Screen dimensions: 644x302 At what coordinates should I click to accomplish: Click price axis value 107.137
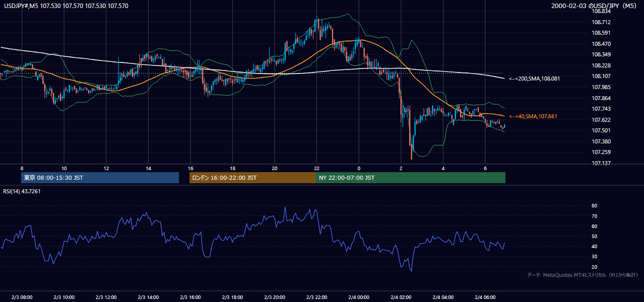point(601,163)
